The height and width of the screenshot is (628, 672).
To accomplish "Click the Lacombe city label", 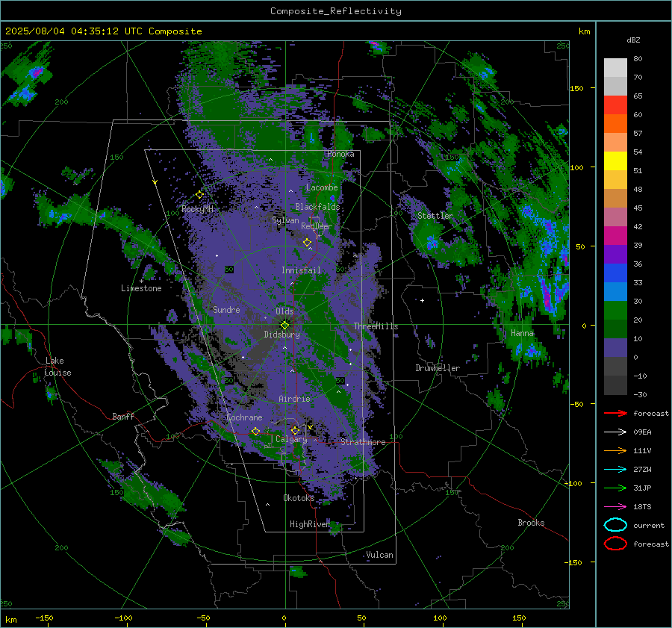I will click(x=322, y=187).
